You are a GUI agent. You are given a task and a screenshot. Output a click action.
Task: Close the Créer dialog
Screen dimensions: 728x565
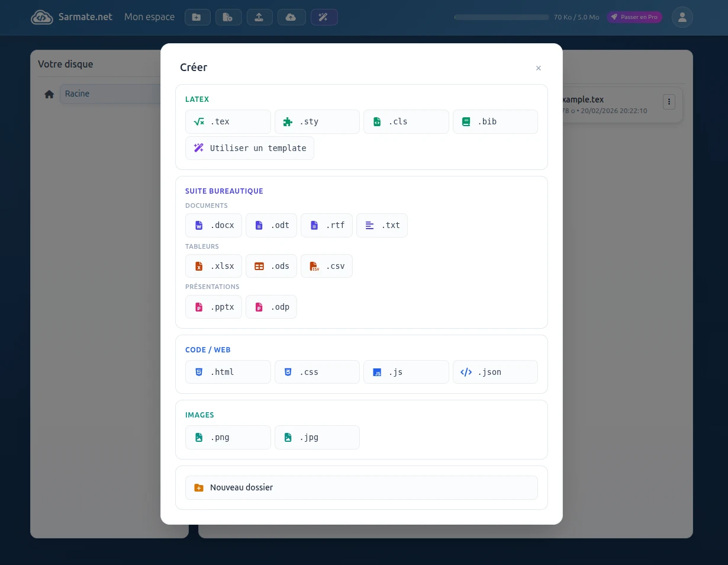538,68
